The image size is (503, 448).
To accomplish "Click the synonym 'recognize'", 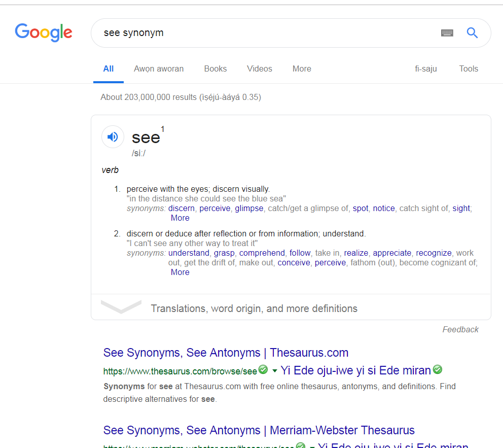I will tap(434, 253).
